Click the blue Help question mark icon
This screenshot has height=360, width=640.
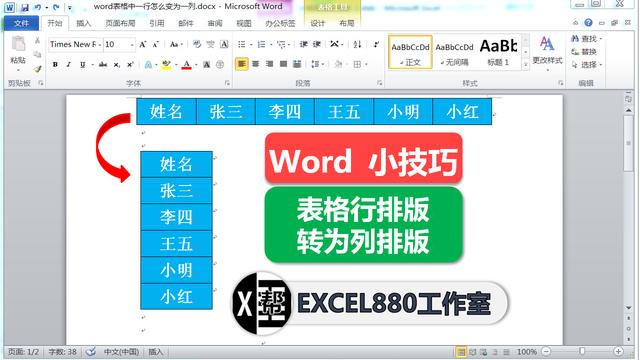pos(588,22)
